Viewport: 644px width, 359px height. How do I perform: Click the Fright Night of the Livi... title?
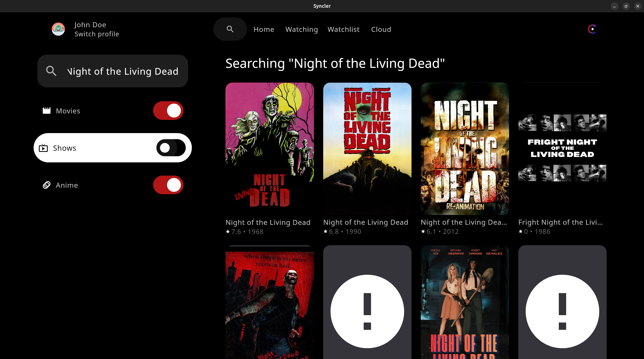click(x=560, y=222)
